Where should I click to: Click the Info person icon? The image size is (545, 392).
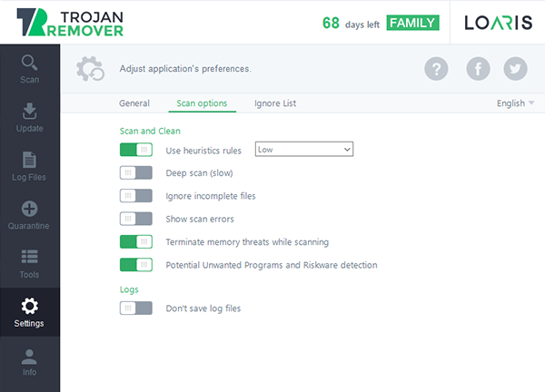[29, 358]
